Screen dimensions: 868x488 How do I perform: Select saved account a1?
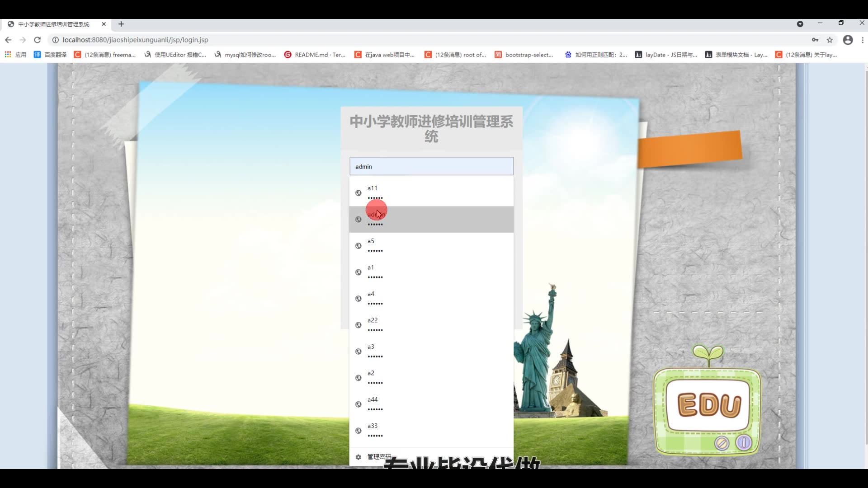click(x=431, y=272)
